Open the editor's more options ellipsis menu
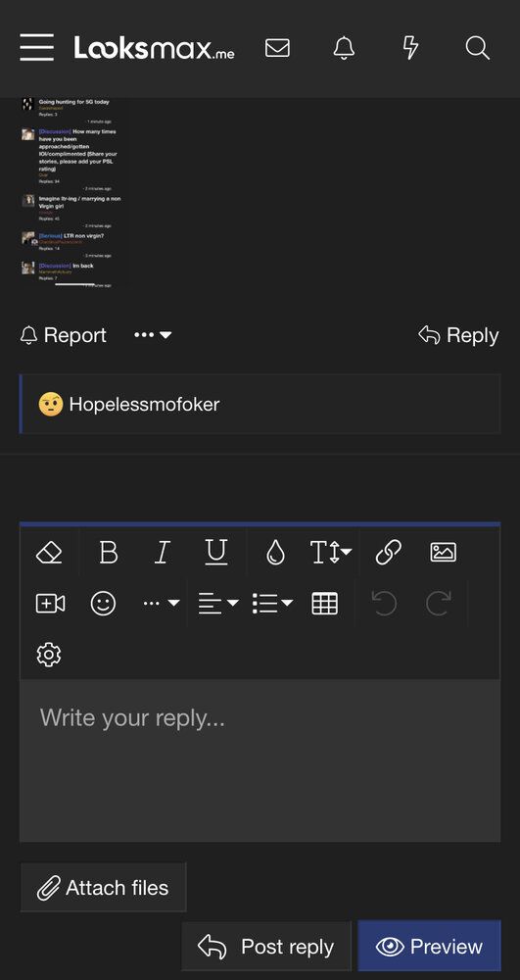 pyautogui.click(x=161, y=604)
